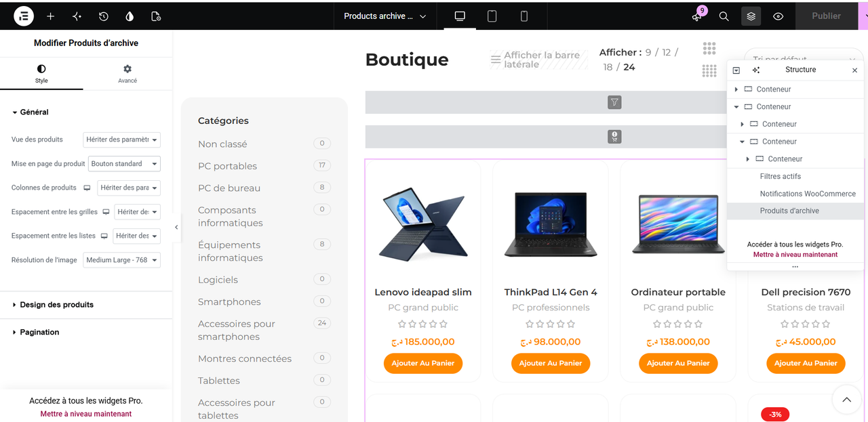This screenshot has height=422, width=868.
Task: Collapse all items in Structure panel
Action: pos(736,70)
